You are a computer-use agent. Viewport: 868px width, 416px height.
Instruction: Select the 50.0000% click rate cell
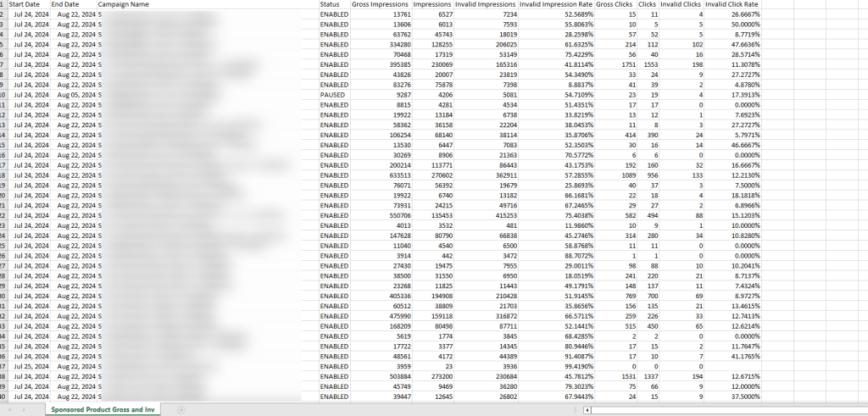click(732, 25)
